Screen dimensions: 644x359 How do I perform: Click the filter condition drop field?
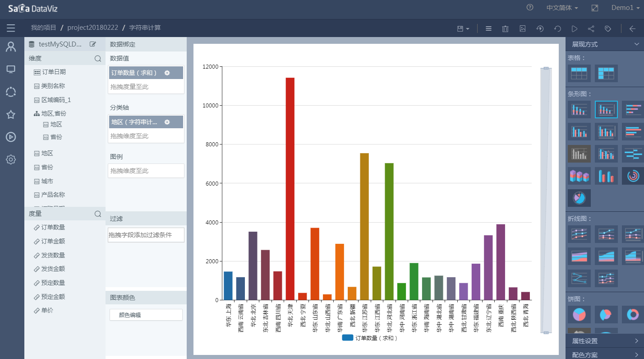146,235
